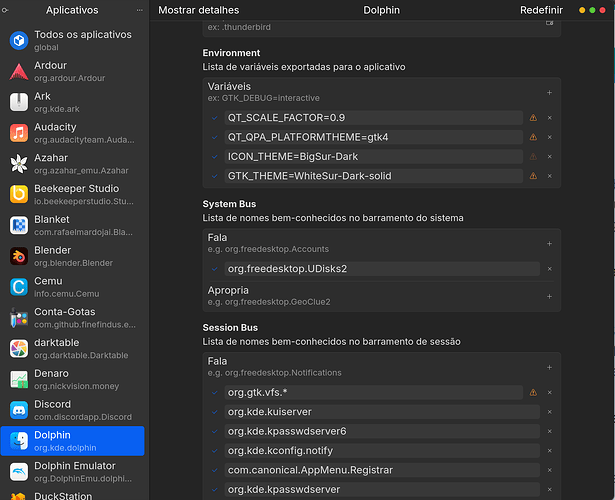This screenshot has width=615, height=500.
Task: Toggle checkmark for ICON_THEME=BigSur-Dark
Action: (x=215, y=156)
